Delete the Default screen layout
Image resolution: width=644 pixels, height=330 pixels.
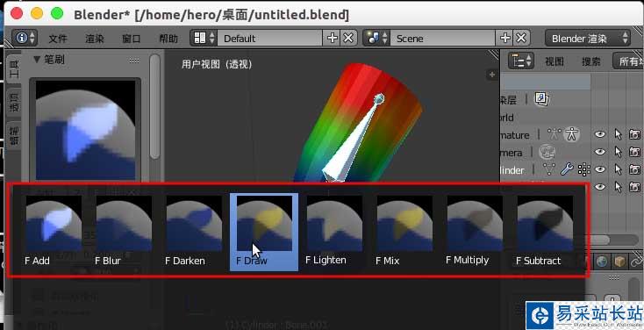[x=348, y=39]
